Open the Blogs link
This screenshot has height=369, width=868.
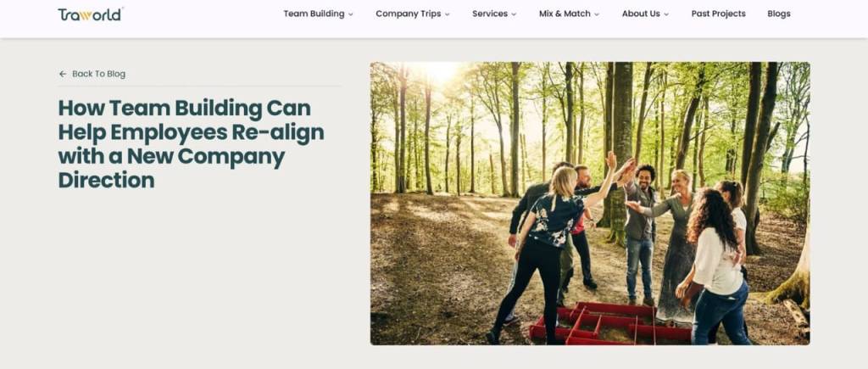pos(779,14)
